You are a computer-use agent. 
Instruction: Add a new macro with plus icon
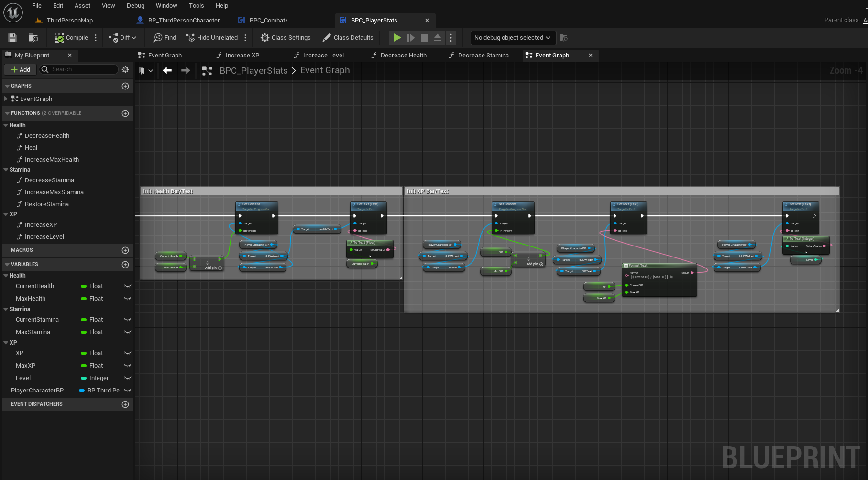click(x=125, y=250)
